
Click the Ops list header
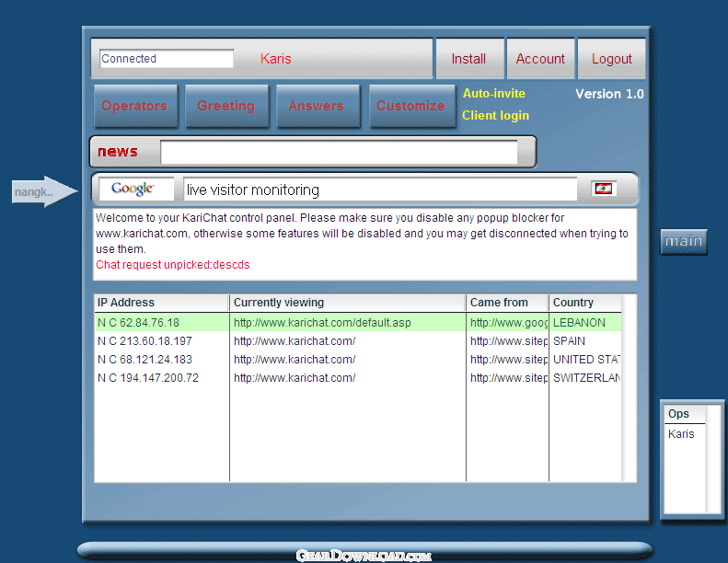click(686, 414)
